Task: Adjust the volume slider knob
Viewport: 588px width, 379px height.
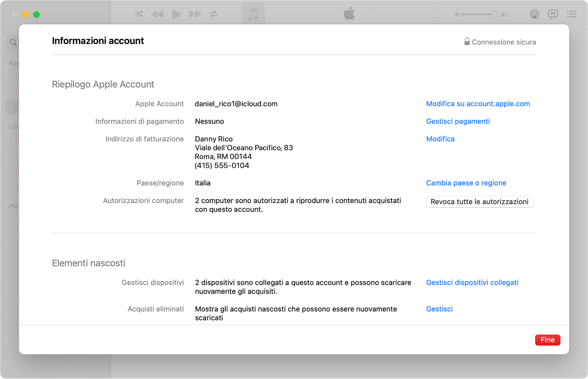Action: pos(495,14)
